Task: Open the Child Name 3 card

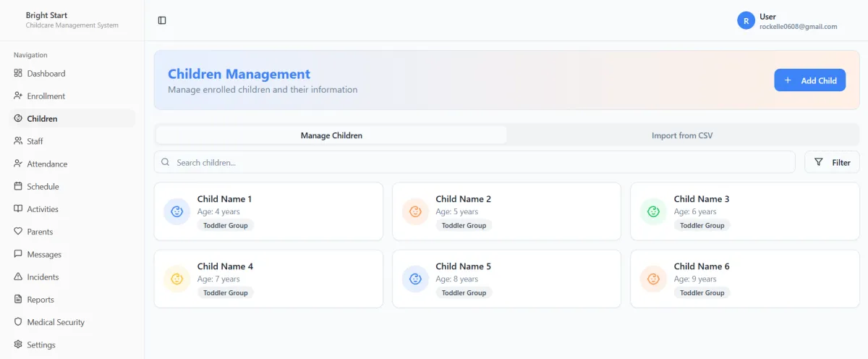Action: tap(745, 211)
